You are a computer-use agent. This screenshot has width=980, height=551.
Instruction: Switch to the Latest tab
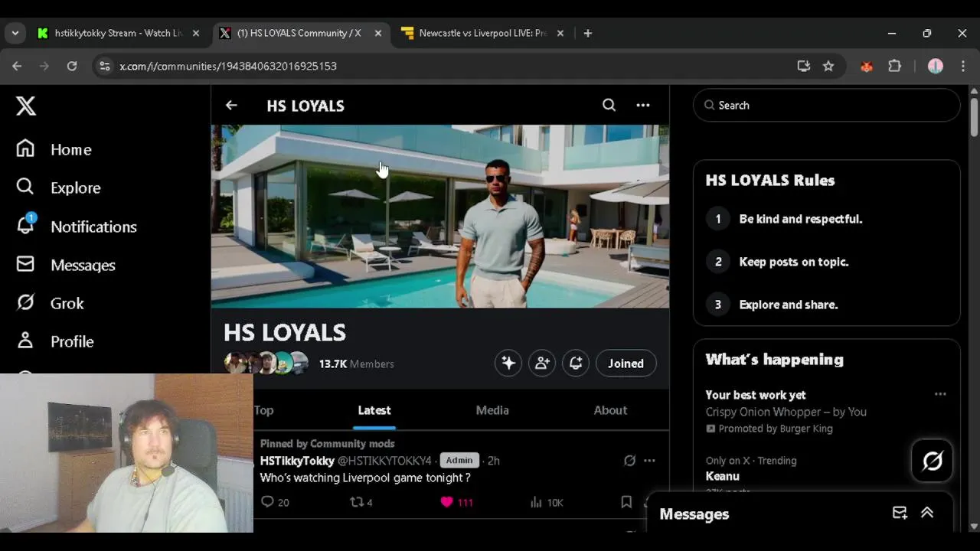pyautogui.click(x=374, y=410)
